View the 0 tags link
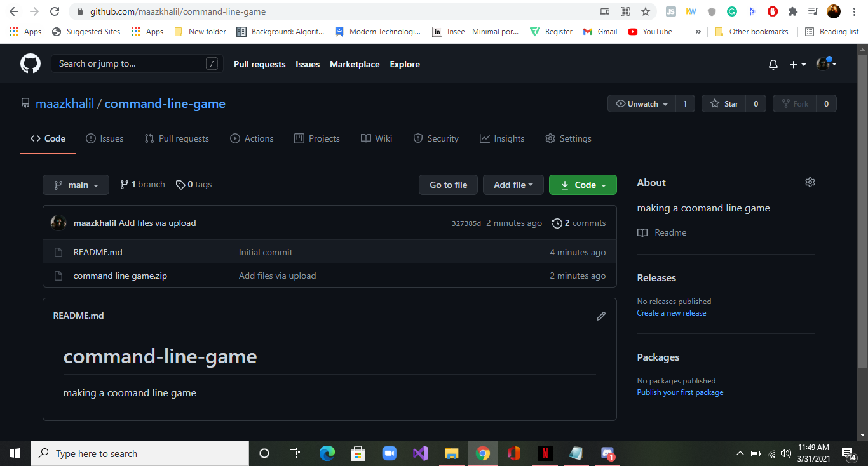Image resolution: width=868 pixels, height=466 pixels. click(194, 185)
